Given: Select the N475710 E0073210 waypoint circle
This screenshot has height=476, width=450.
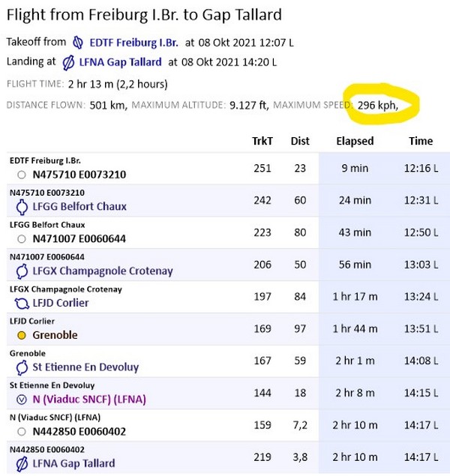Looking at the screenshot, I should [21, 175].
